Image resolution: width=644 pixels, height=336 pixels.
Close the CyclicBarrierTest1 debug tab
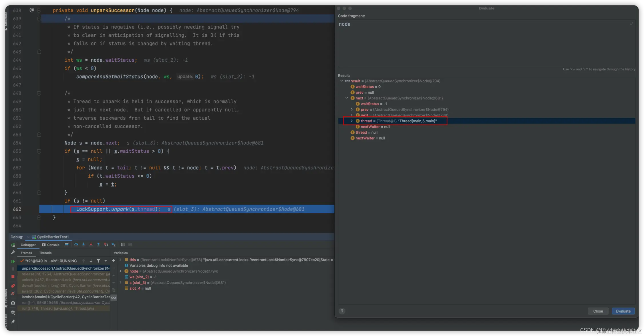(x=28, y=237)
